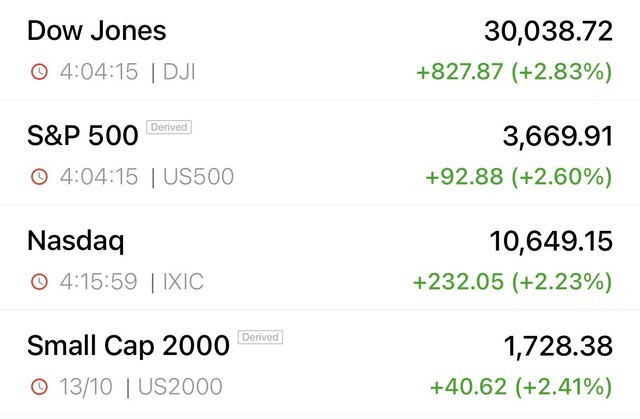Image resolution: width=640 pixels, height=419 pixels.
Task: Open the Nasdaq index row
Action: [x=320, y=257]
